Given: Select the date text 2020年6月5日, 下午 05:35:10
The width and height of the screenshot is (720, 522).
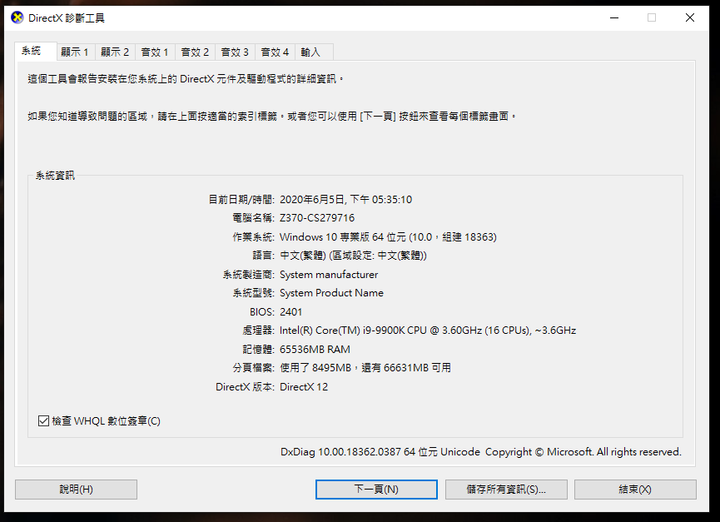Looking at the screenshot, I should pos(346,199).
